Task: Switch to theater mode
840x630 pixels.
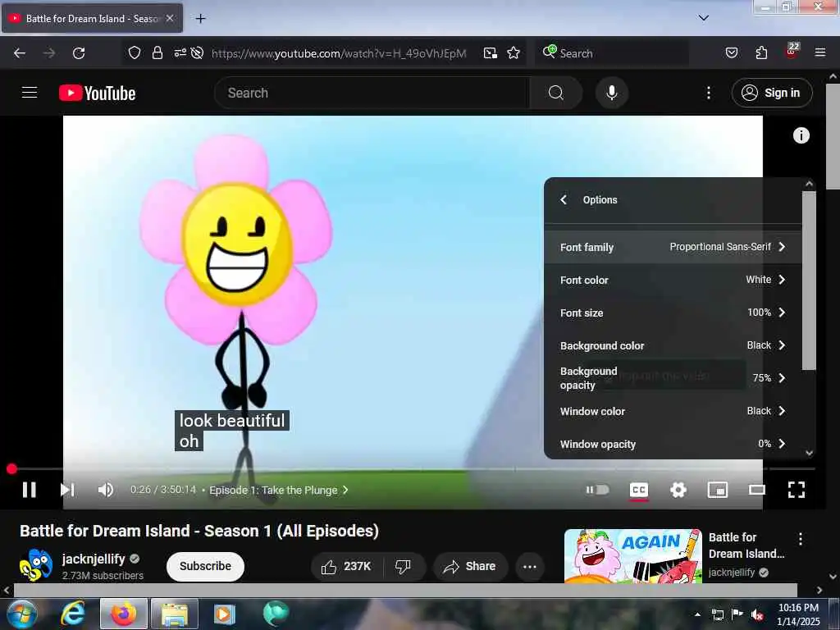Action: 757,490
